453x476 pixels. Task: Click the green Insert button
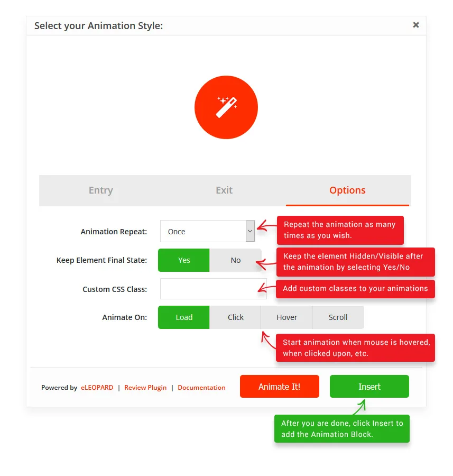[369, 386]
